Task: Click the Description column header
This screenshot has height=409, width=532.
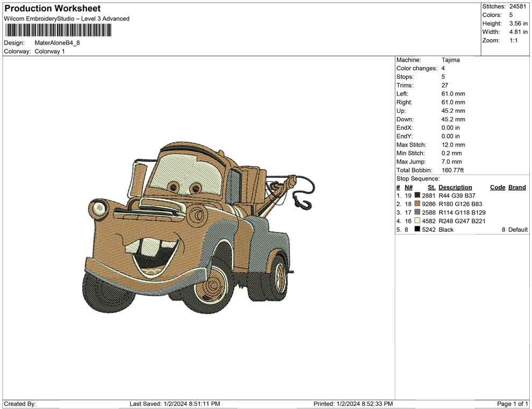Action: [455, 187]
